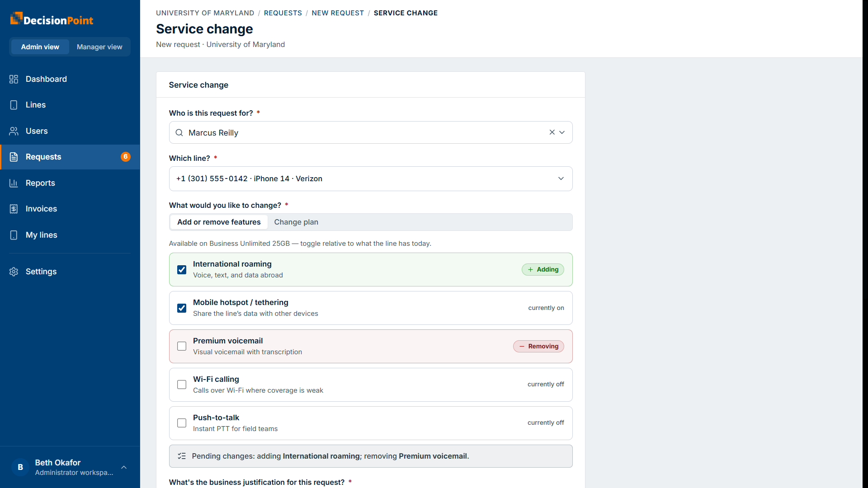Open the Which line dropdown

coord(371,178)
